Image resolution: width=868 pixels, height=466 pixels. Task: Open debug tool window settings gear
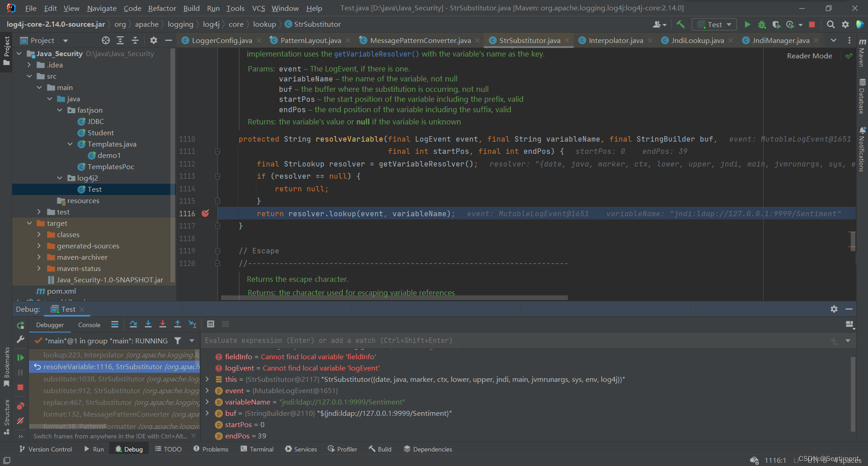pos(834,309)
